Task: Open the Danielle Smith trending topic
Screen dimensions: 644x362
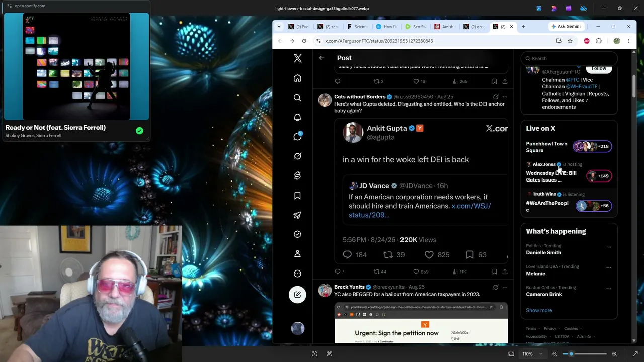Action: pyautogui.click(x=543, y=252)
